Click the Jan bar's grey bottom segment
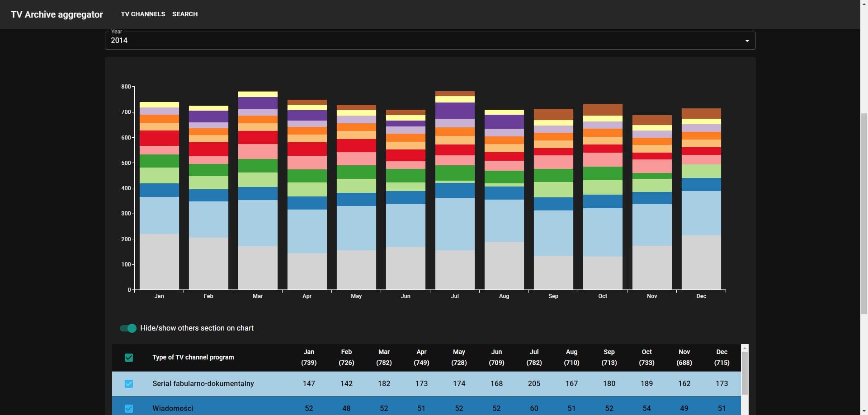 pyautogui.click(x=159, y=261)
